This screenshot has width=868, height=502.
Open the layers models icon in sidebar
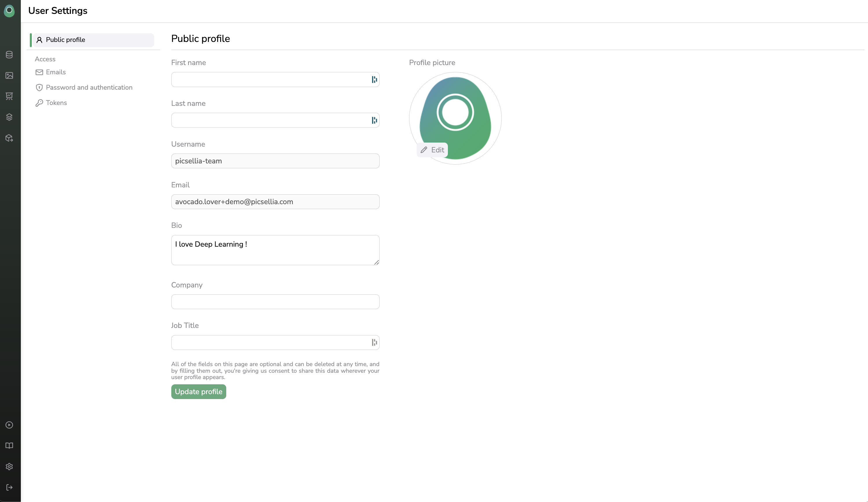click(x=9, y=117)
